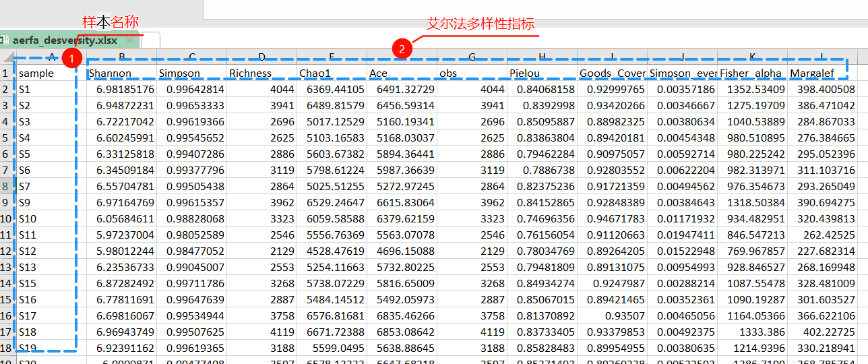Click Shannon value 6.98185176

coord(121,89)
